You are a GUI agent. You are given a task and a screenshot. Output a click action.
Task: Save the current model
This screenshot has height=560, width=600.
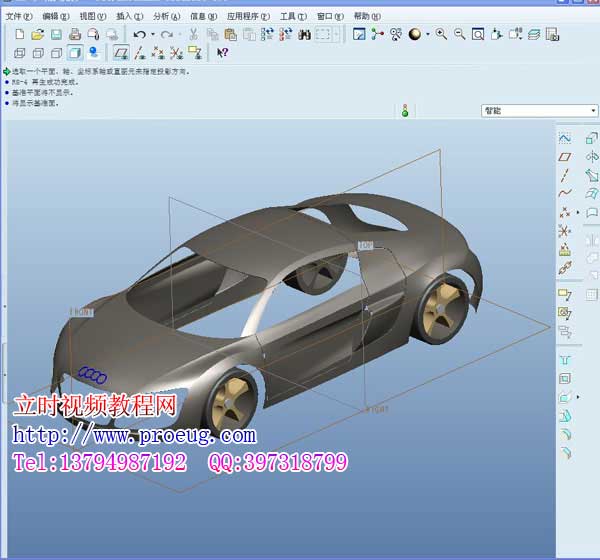[x=56, y=34]
